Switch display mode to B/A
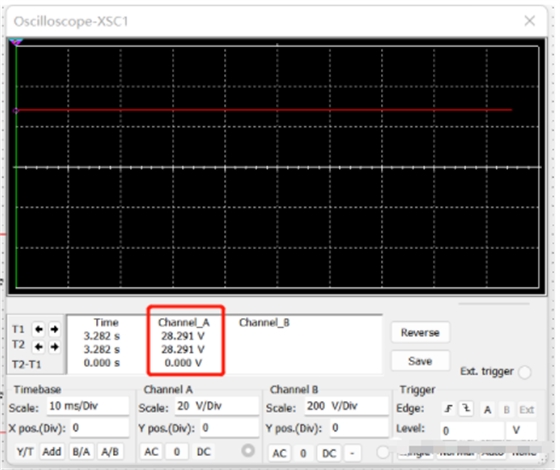Screen dimensions: 560x470 (81, 452)
